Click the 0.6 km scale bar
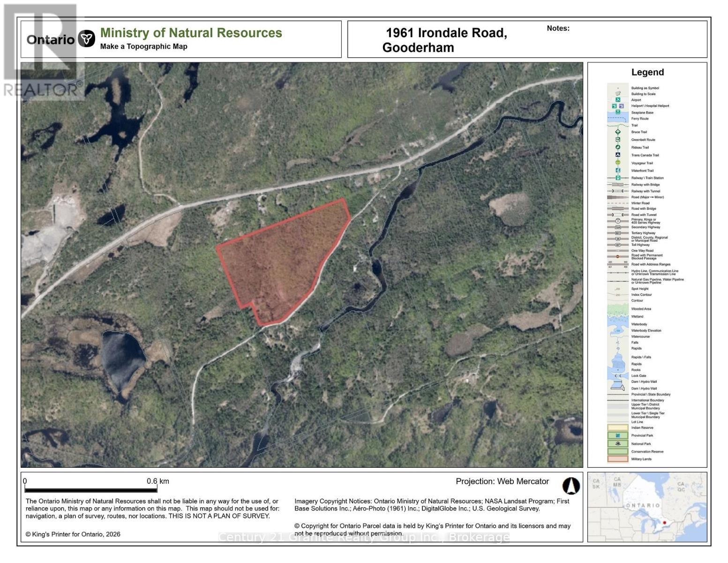The image size is (728, 563). point(90,489)
